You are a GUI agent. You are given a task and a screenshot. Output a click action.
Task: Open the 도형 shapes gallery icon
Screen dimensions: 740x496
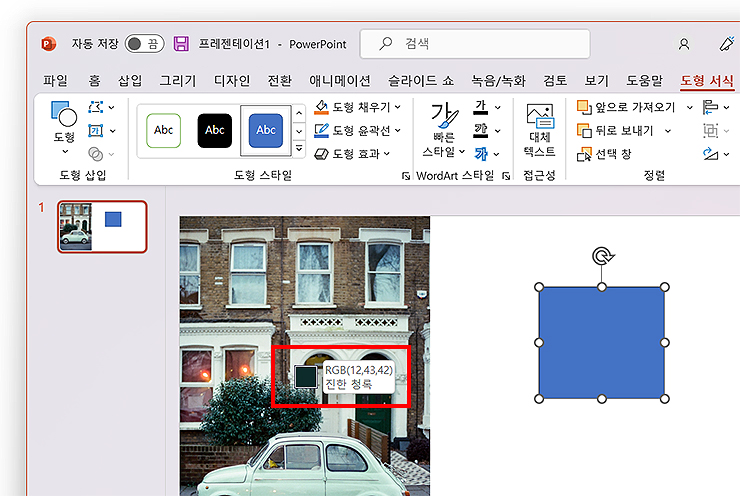click(64, 114)
